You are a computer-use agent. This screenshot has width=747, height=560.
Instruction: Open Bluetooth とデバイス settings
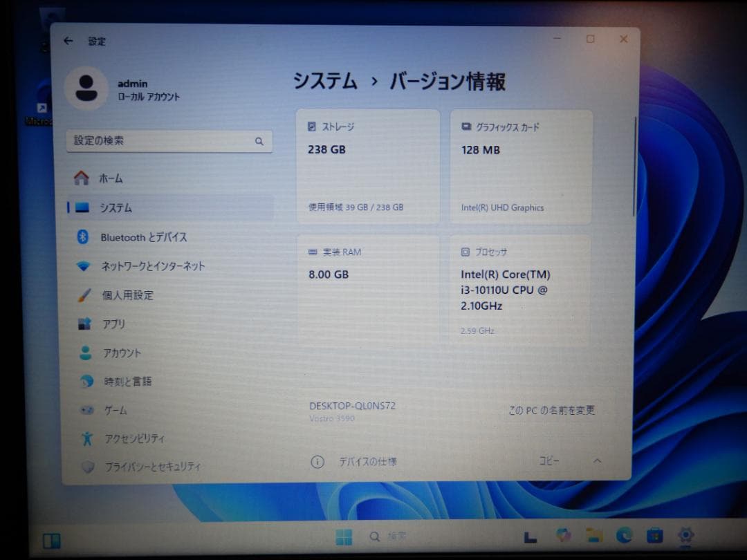[170, 236]
